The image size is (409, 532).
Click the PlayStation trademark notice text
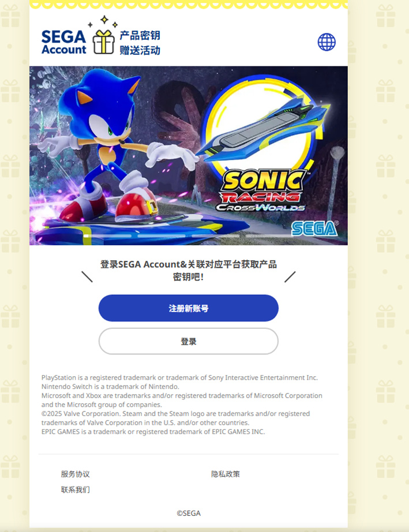(x=179, y=377)
